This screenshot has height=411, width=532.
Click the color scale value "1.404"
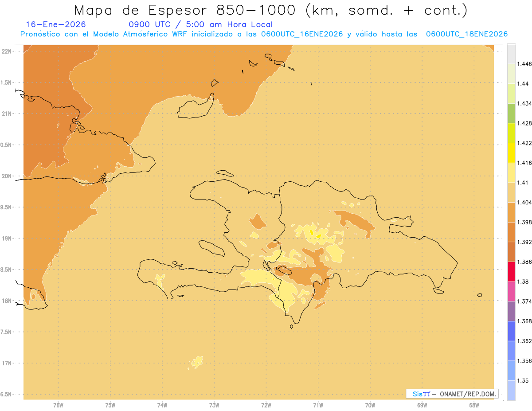pyautogui.click(x=525, y=202)
